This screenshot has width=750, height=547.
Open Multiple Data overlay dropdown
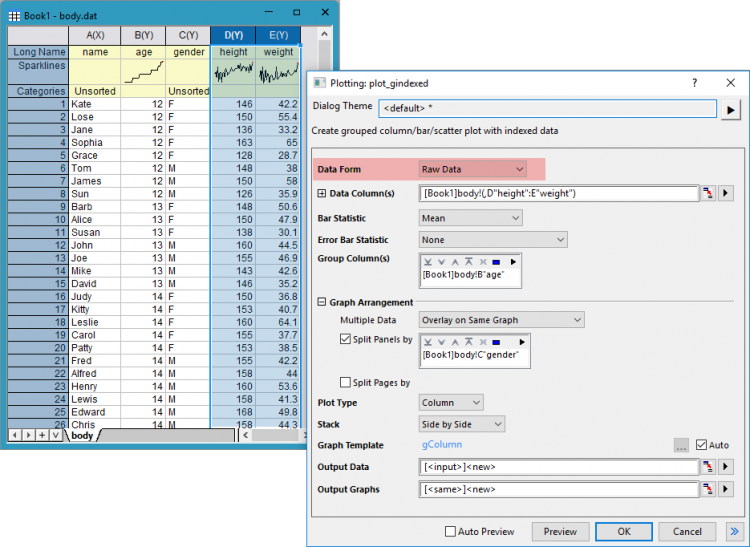pos(501,320)
